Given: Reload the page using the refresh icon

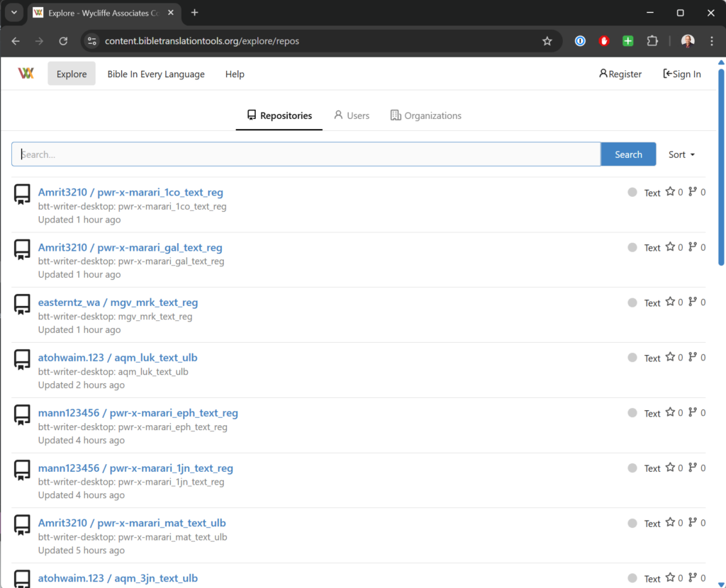Looking at the screenshot, I should tap(63, 41).
